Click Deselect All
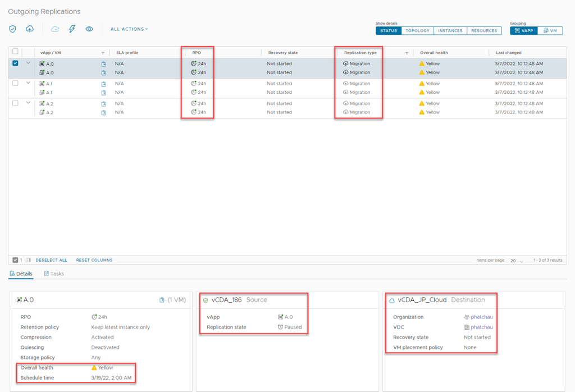 click(51, 260)
